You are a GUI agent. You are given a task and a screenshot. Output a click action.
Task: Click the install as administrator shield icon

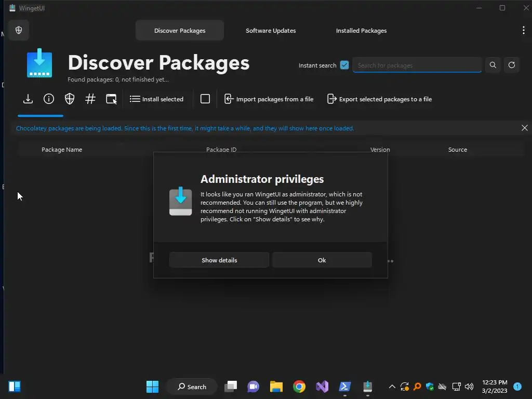(x=70, y=99)
